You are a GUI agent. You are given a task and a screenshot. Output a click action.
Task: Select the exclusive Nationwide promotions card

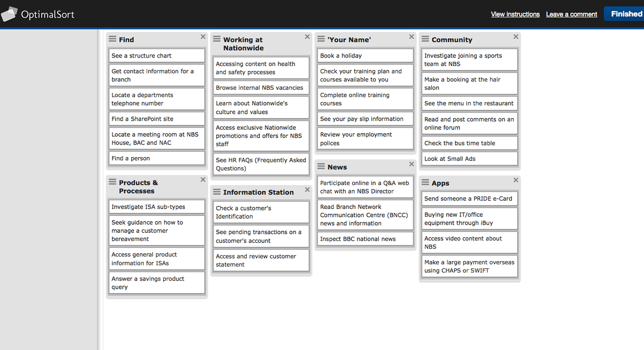click(x=261, y=136)
